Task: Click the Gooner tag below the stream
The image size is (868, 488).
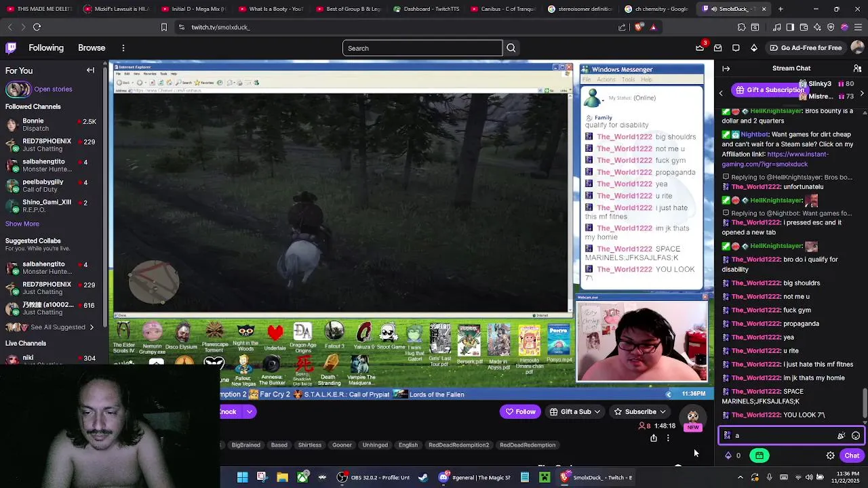Action: pyautogui.click(x=342, y=445)
